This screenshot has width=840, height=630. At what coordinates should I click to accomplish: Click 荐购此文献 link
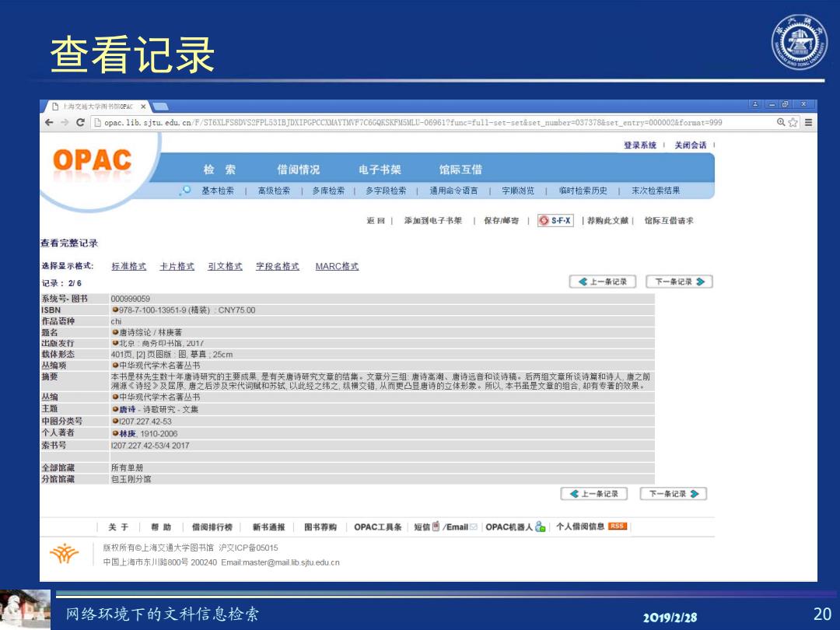pos(607,221)
